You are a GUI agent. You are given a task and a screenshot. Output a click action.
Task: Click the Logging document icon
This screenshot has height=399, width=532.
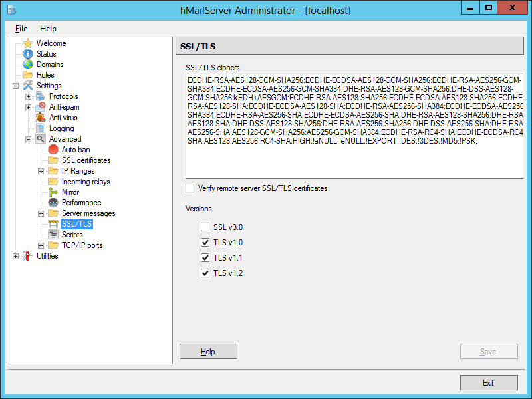[41, 128]
